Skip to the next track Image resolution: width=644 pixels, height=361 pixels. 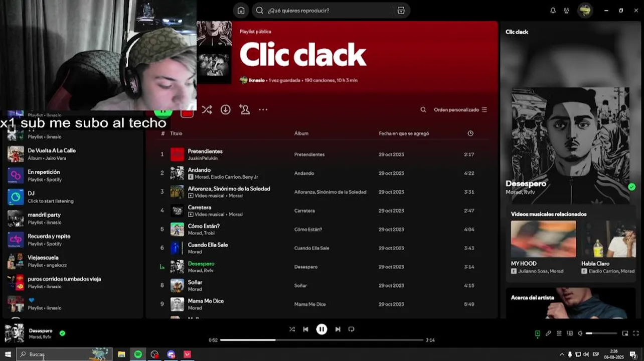338,329
